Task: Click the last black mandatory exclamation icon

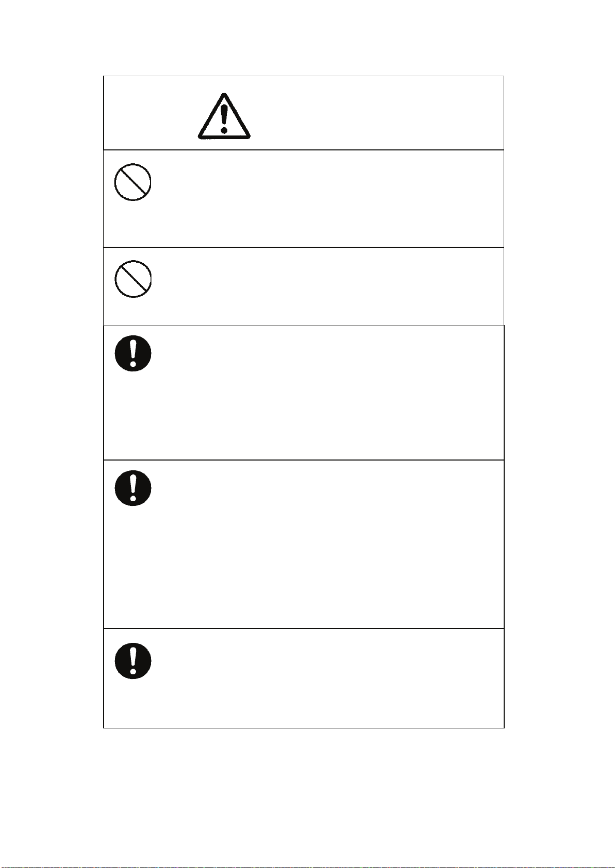Action: tap(133, 660)
